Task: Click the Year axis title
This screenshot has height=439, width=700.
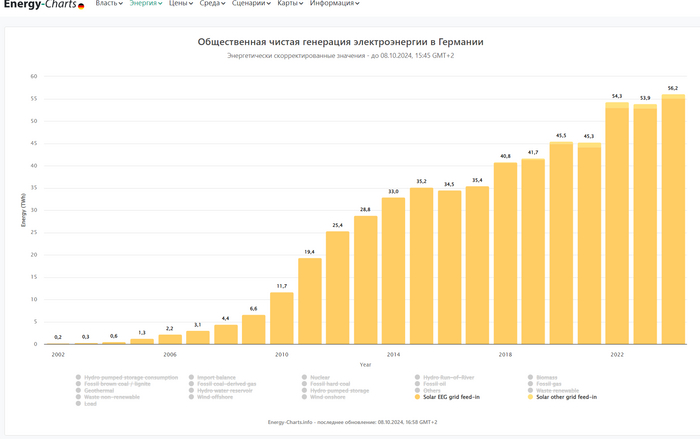Action: pos(365,365)
